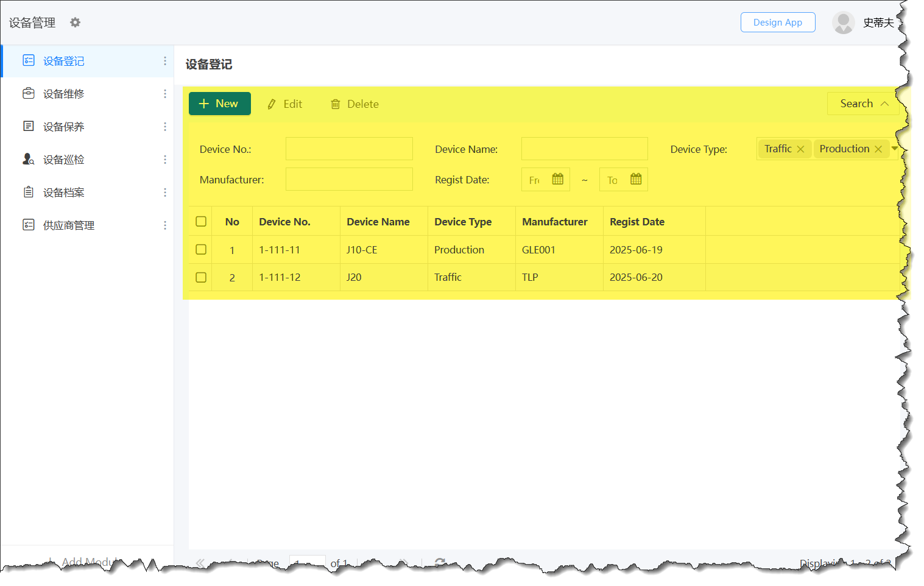Open the 设备保养 module
The image size is (924, 586).
tap(64, 127)
